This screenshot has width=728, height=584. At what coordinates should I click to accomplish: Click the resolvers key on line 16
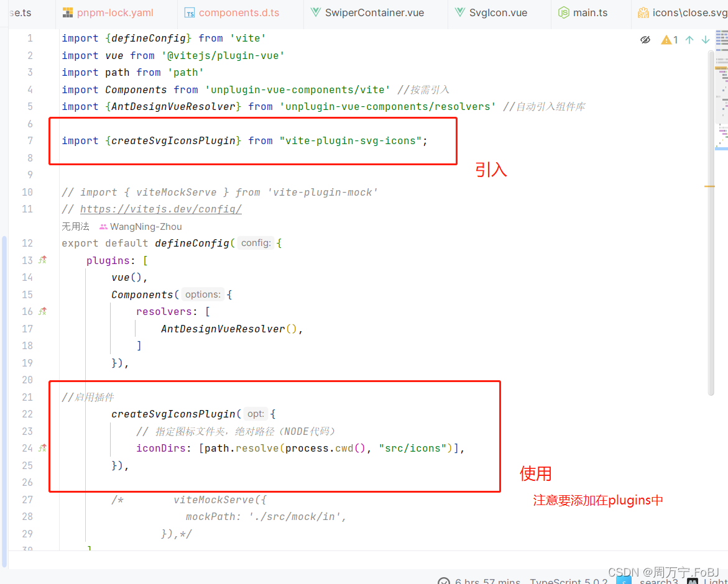(x=164, y=312)
